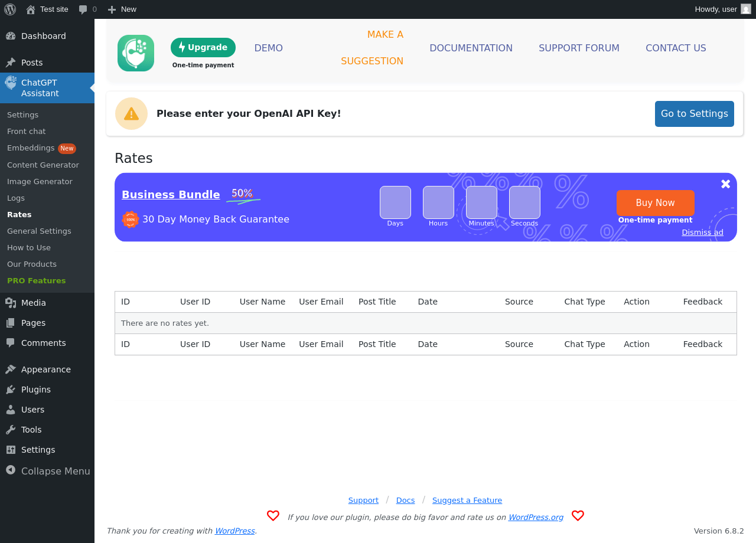
Task: Click the "Rates" page heading
Action: click(x=133, y=158)
